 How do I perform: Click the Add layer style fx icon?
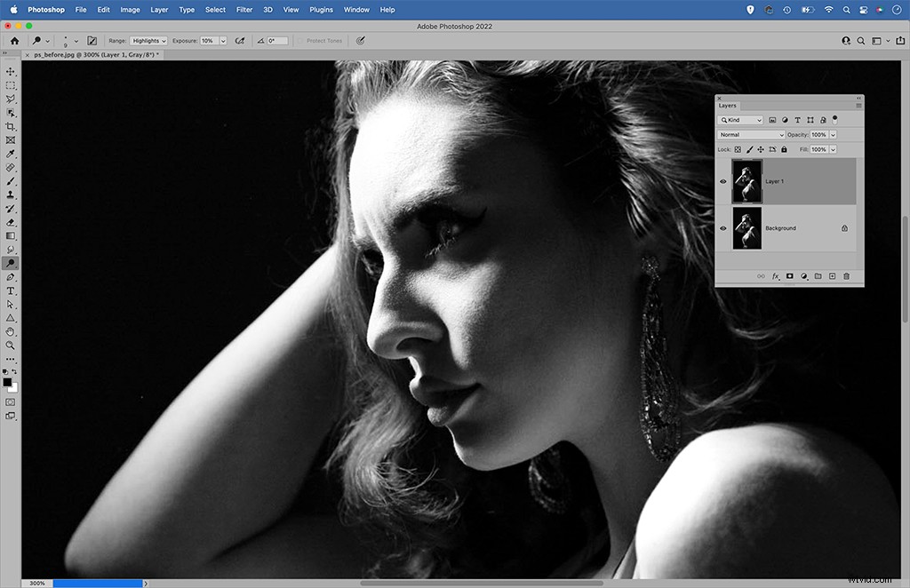click(775, 275)
